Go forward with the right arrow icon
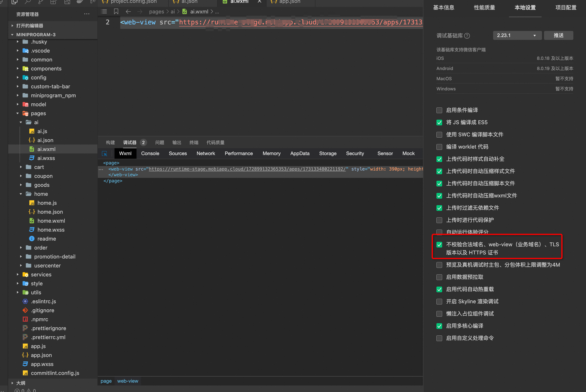This screenshot has height=392, width=586. click(140, 12)
